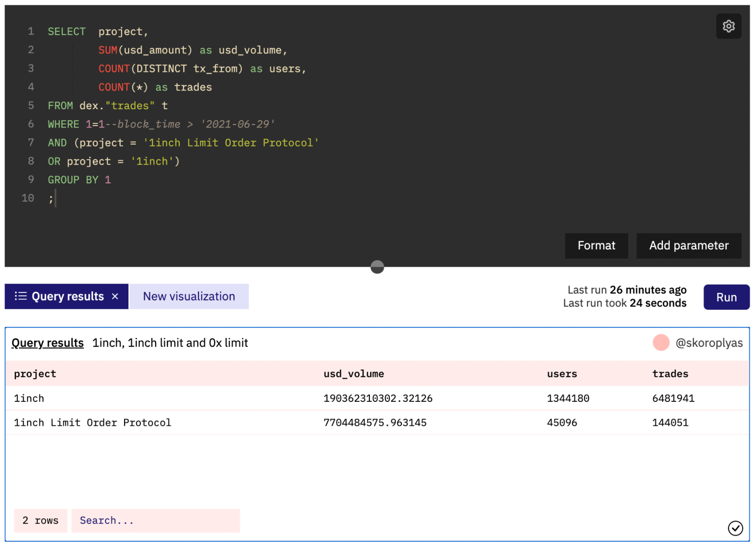This screenshot has width=756, height=547.
Task: Switch to Query results tab
Action: pos(67,296)
